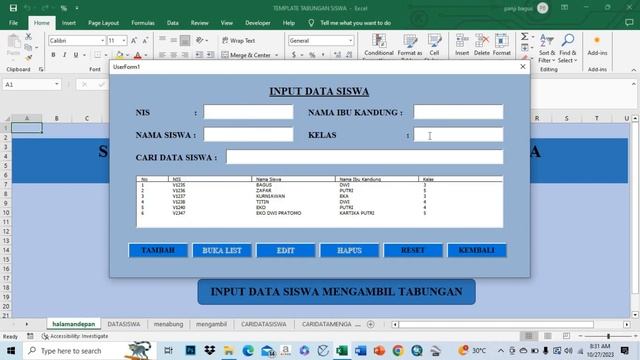This screenshot has height=360, width=640.
Task: Open the Calibri font name dropdown
Action: (x=102, y=40)
